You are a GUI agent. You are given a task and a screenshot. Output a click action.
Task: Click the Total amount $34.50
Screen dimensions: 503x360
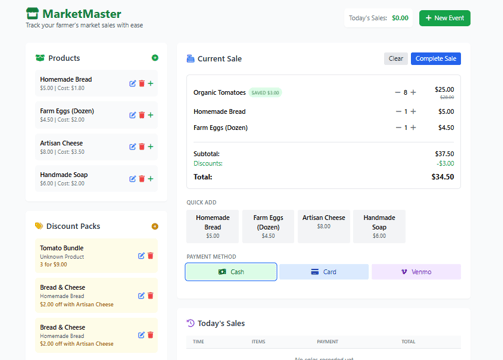tap(443, 177)
